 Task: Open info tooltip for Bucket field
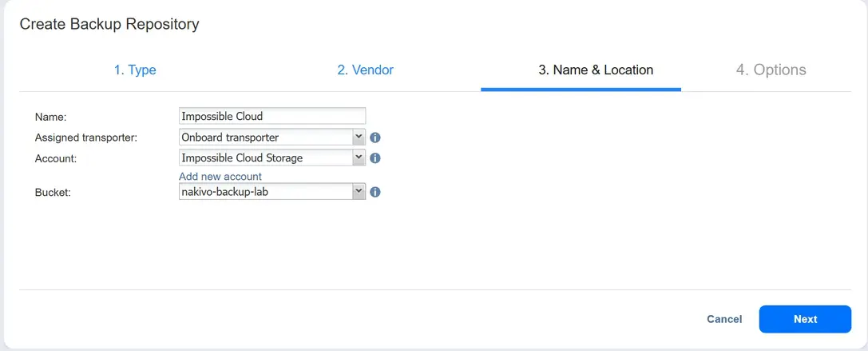pyautogui.click(x=375, y=193)
